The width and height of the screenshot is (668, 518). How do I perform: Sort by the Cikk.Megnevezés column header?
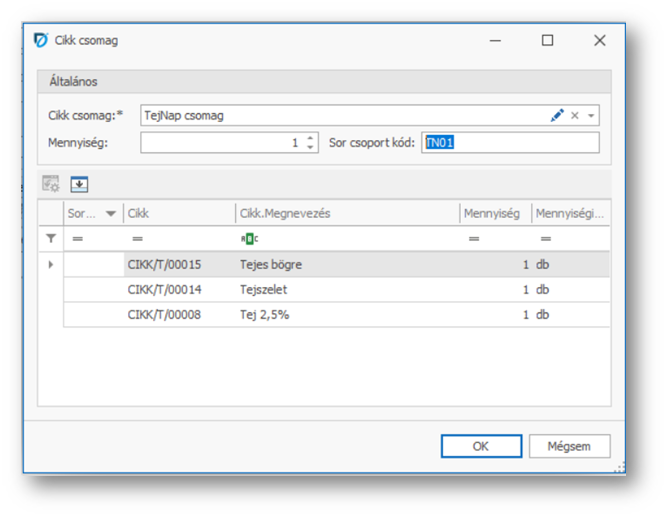tap(345, 213)
